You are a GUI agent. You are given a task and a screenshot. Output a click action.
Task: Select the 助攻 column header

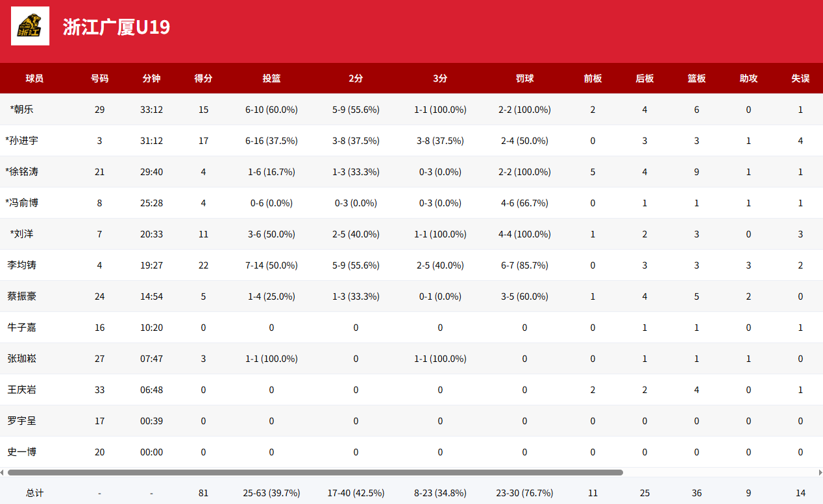coord(748,78)
